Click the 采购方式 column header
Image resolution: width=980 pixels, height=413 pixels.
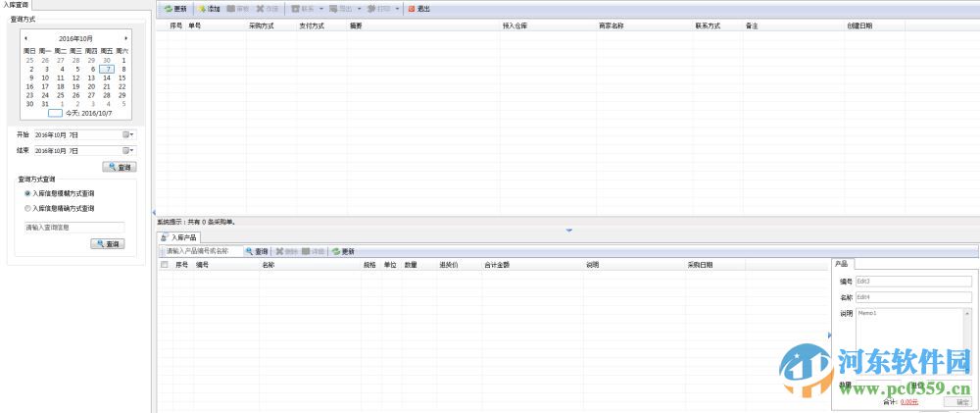[x=262, y=26]
